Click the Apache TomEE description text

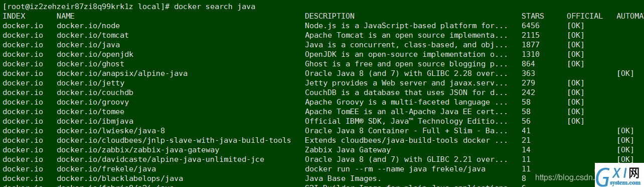[x=406, y=112]
